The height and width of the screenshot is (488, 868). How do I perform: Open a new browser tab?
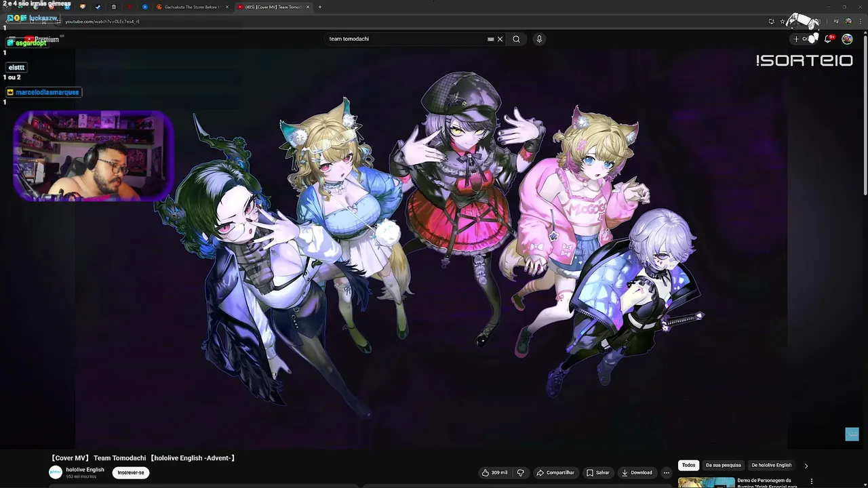coord(320,7)
